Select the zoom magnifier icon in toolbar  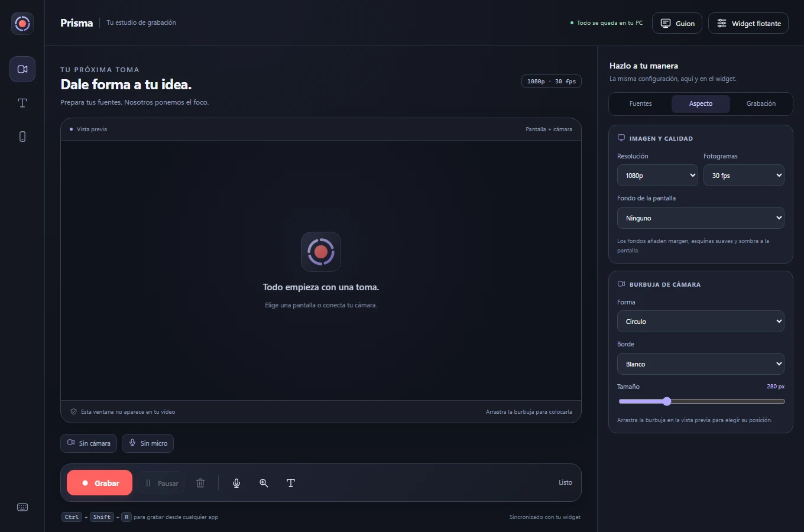coord(264,483)
